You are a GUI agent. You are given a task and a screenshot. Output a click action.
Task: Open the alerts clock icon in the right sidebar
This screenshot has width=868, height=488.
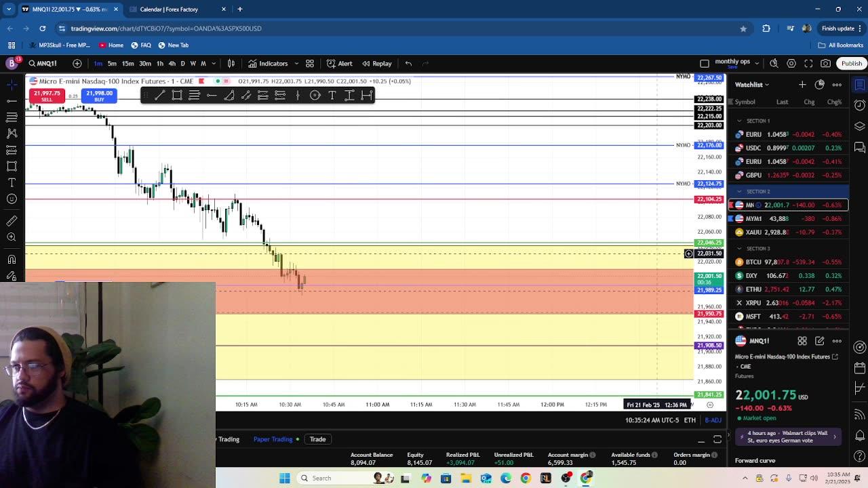[x=859, y=105]
